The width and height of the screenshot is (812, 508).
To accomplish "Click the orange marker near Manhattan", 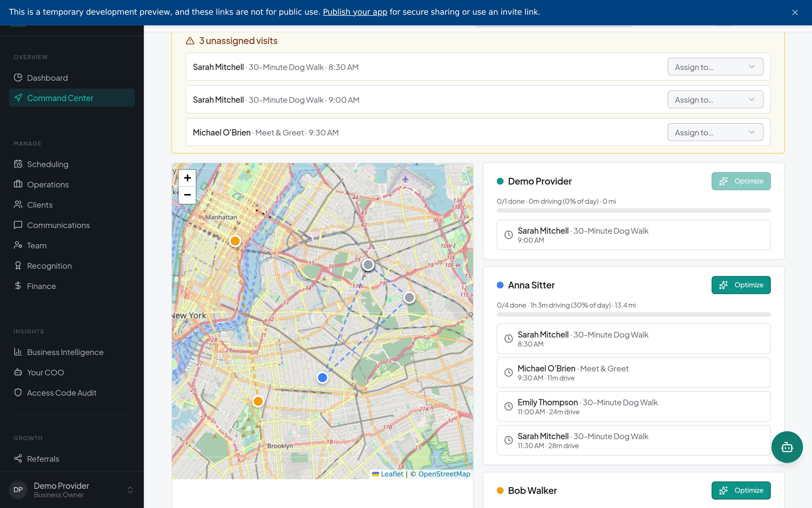I will point(235,241).
